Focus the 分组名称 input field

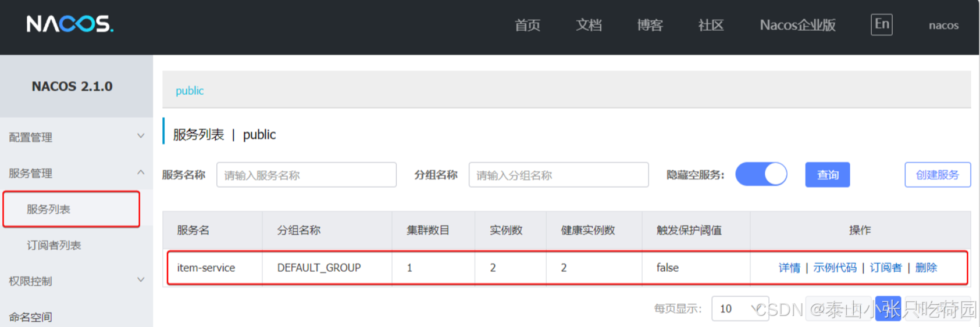(558, 175)
